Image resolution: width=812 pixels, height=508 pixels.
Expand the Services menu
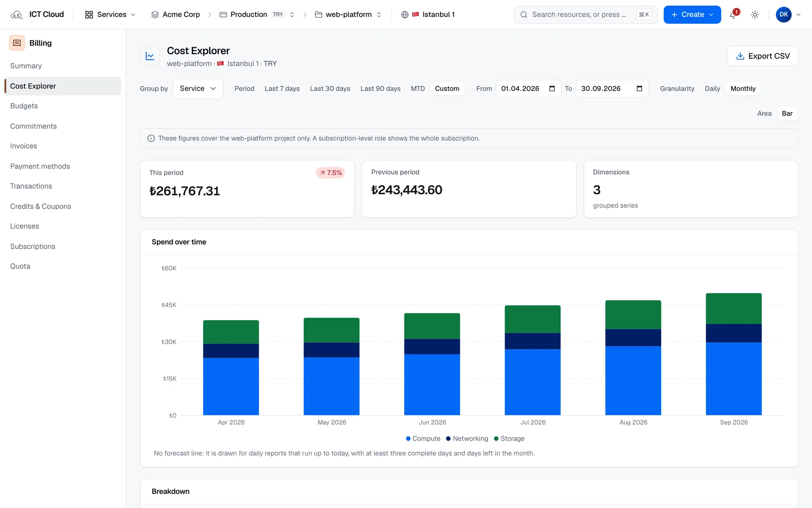tap(110, 15)
